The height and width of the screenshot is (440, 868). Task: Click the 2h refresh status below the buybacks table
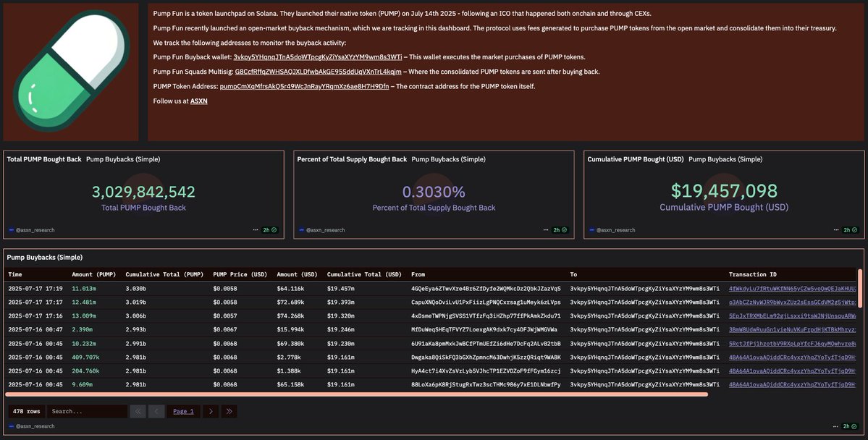(x=851, y=426)
